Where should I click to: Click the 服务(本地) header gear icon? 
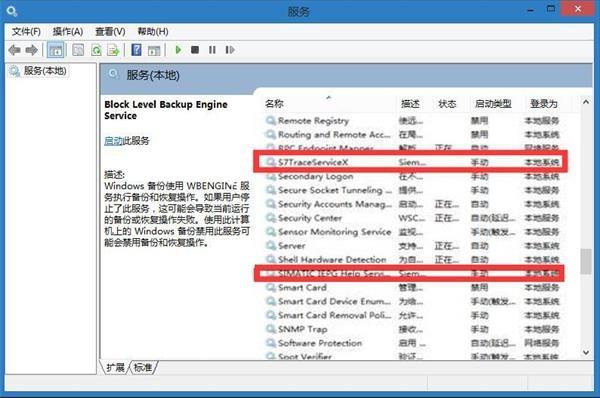(113, 73)
